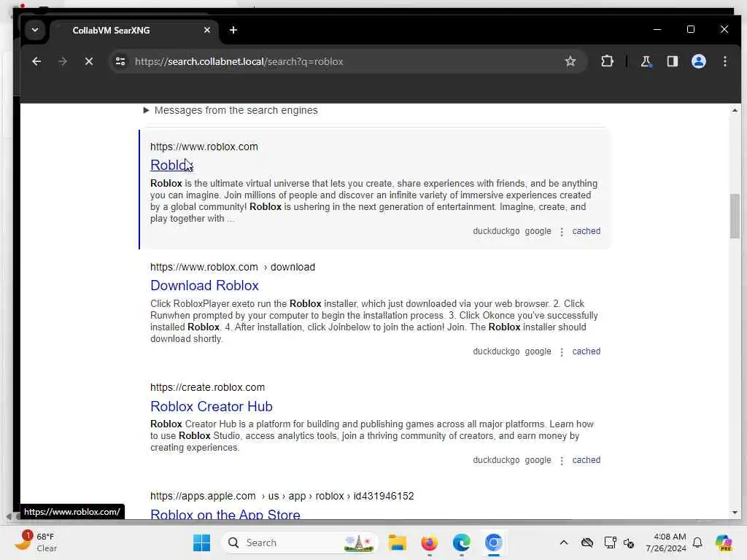The image size is (747, 560).
Task: Open the Windows Start menu
Action: tap(201, 542)
